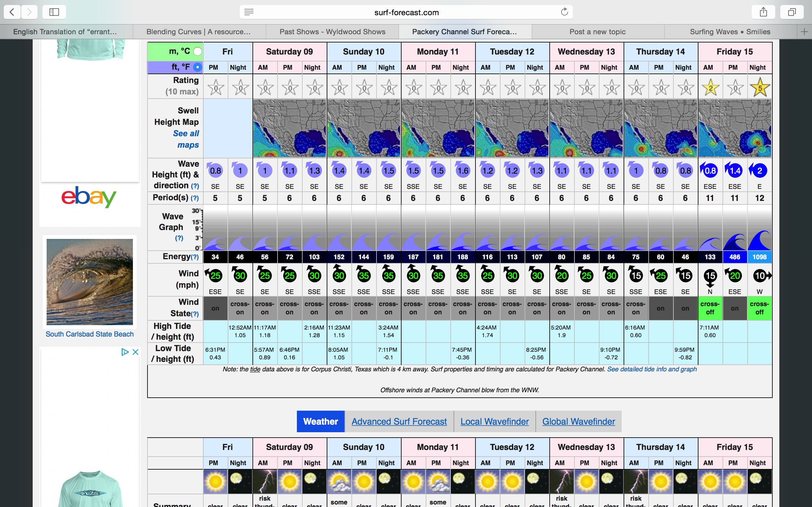
Task: Select the ft, °F units radio button
Action: click(x=198, y=67)
